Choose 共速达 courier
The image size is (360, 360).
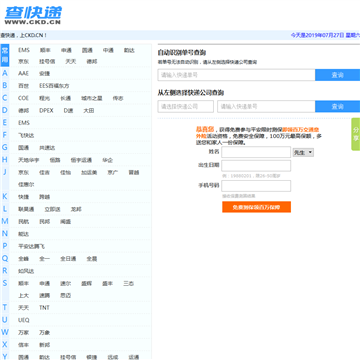(47, 148)
